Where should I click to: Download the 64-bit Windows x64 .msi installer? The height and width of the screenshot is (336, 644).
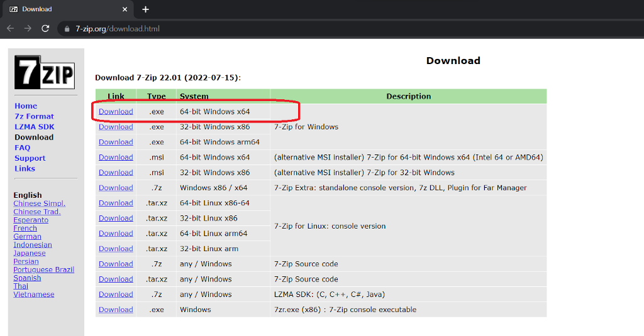pyautogui.click(x=116, y=157)
